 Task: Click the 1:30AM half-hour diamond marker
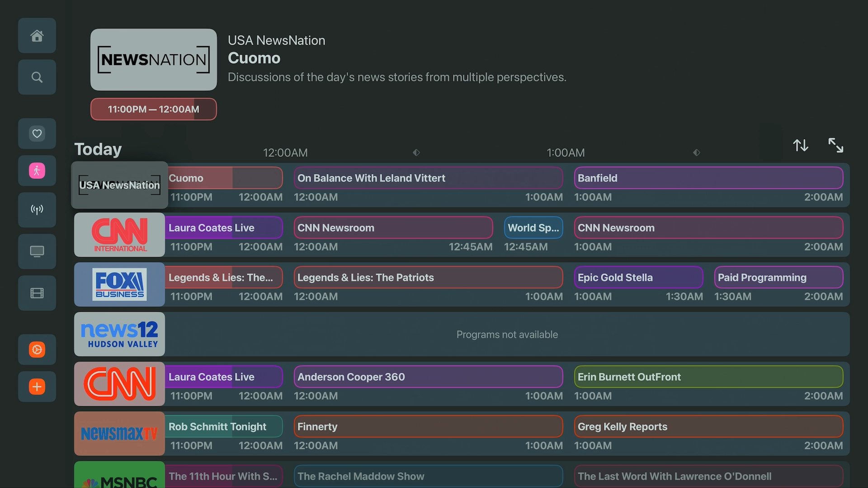(x=697, y=153)
